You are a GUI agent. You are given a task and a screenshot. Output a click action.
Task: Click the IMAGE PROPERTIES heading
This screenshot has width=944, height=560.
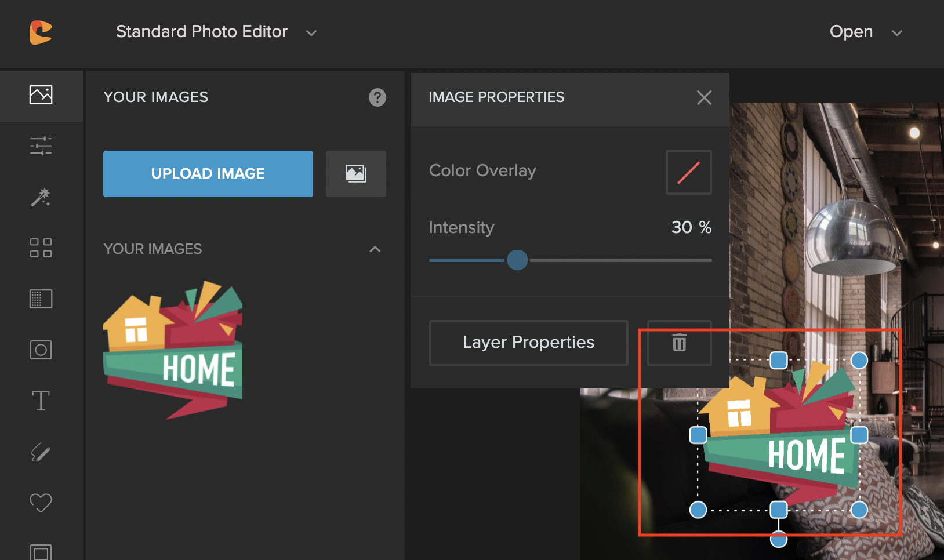click(496, 97)
